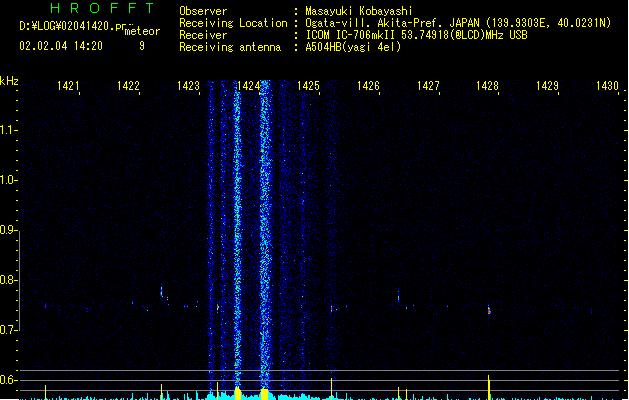Click the A504HB(yagi 4el) antenna text
The height and width of the screenshot is (400, 629).
tap(353, 47)
